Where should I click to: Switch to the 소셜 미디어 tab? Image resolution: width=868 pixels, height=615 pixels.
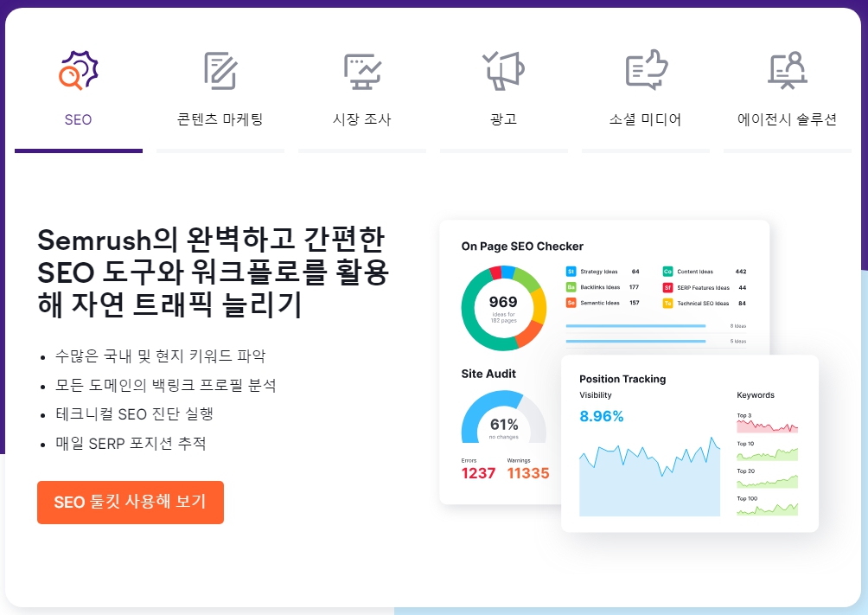coord(646,119)
